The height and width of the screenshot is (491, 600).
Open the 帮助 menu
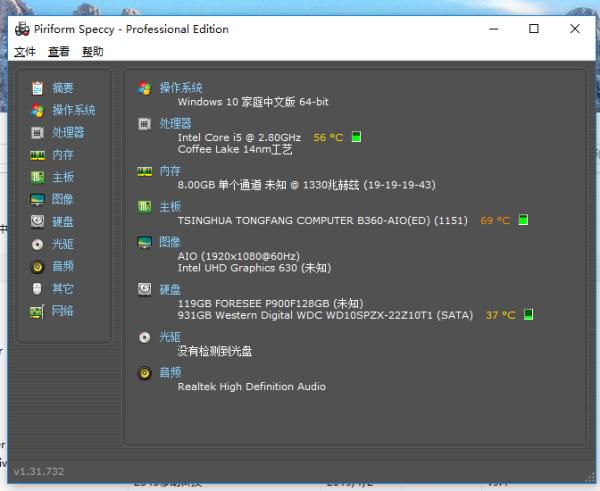click(93, 52)
